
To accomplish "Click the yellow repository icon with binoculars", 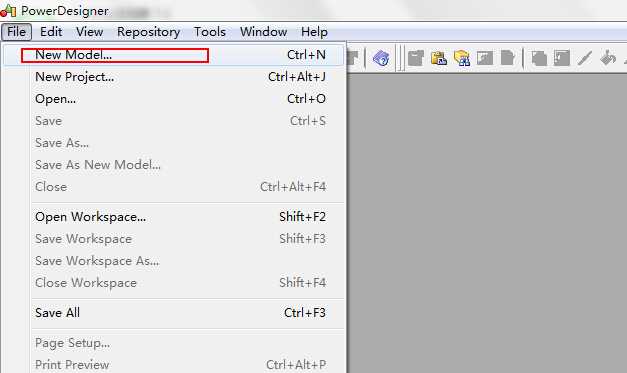I will point(462,58).
